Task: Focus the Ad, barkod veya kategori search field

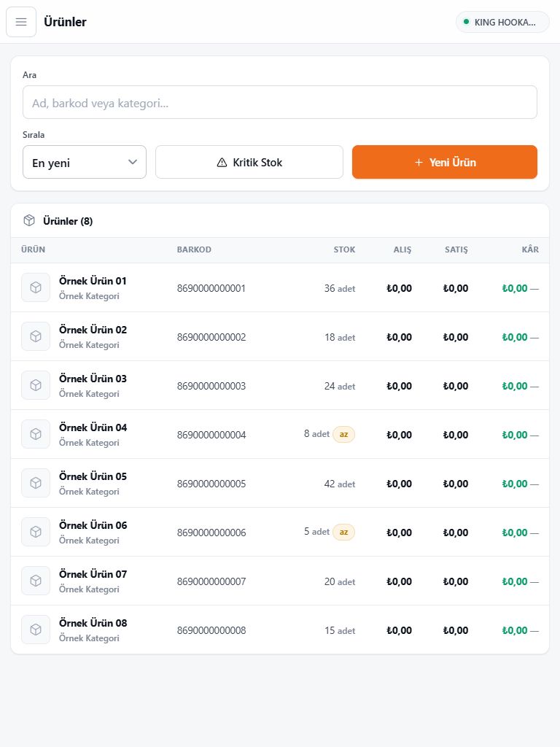Action: tap(280, 102)
